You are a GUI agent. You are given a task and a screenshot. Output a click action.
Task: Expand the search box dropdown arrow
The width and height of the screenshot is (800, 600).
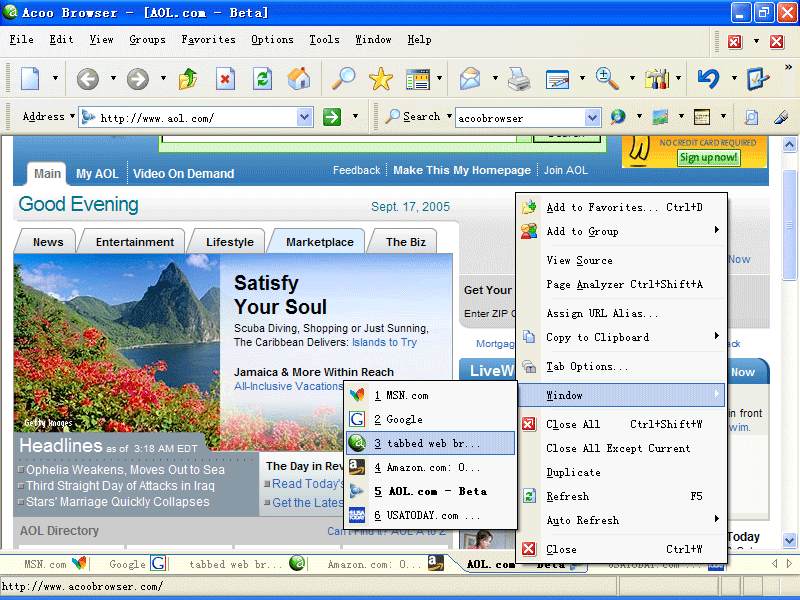coord(592,118)
